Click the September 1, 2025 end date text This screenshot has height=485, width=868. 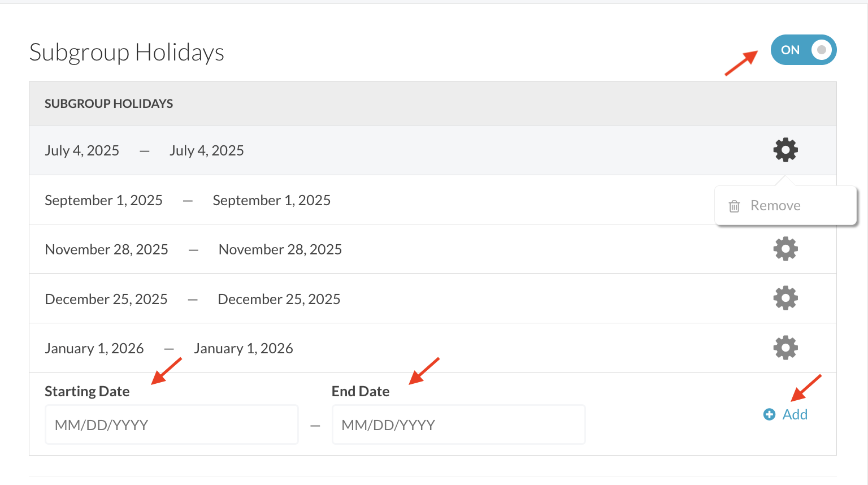[271, 200]
